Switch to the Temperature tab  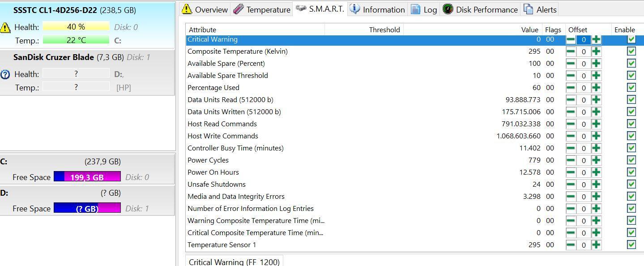tap(262, 9)
